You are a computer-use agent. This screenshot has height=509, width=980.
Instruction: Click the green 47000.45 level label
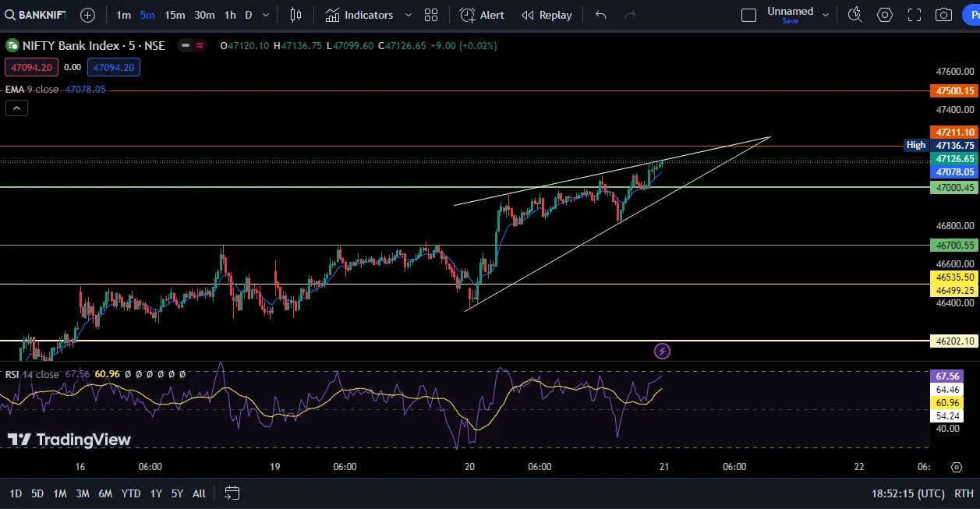pos(955,187)
